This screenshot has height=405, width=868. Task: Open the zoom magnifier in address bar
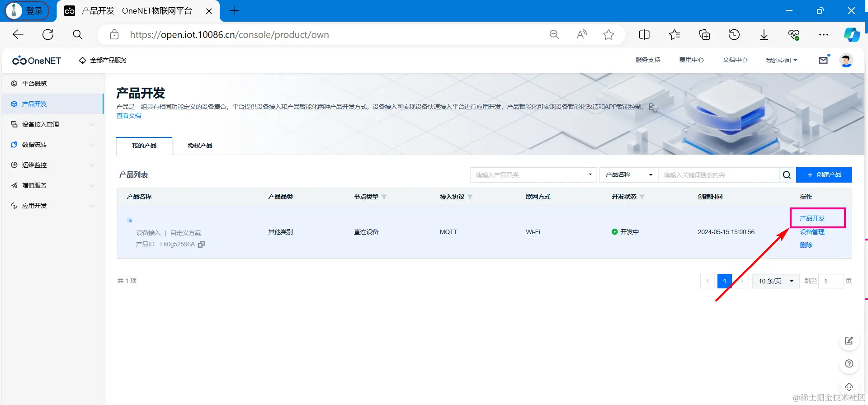click(x=554, y=34)
